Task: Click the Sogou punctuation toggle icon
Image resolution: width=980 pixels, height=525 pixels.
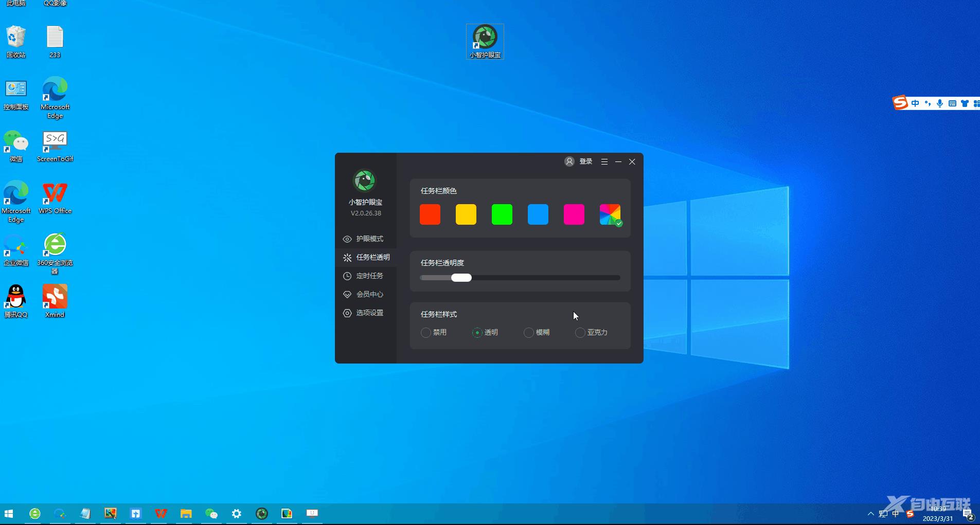Action: [x=928, y=103]
